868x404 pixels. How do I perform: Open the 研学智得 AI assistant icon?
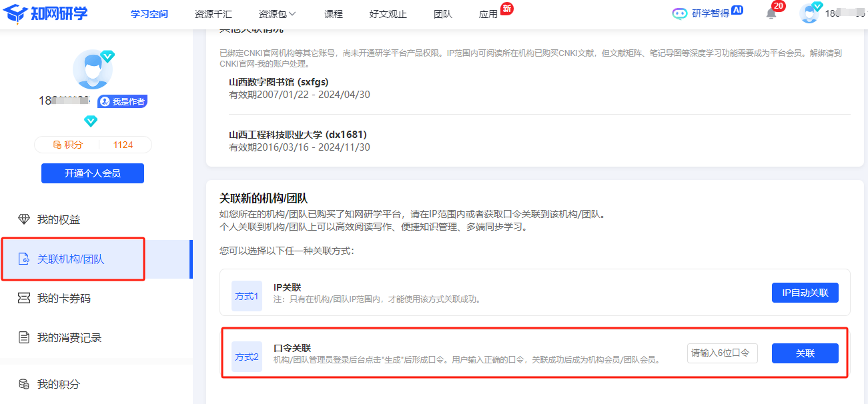click(x=679, y=13)
